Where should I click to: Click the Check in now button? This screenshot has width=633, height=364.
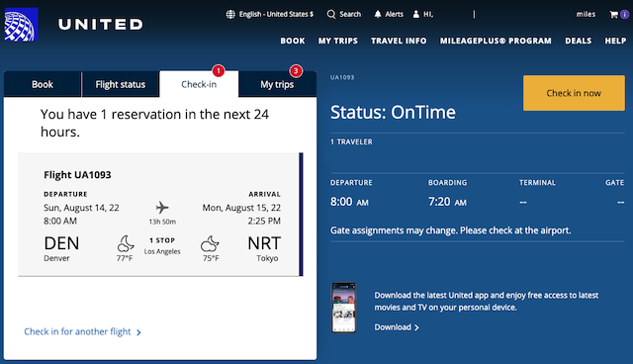coord(574,93)
